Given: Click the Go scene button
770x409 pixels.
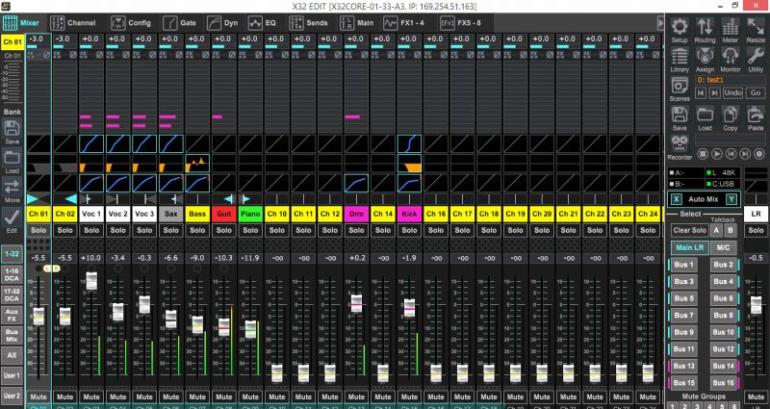Looking at the screenshot, I should coord(756,92).
